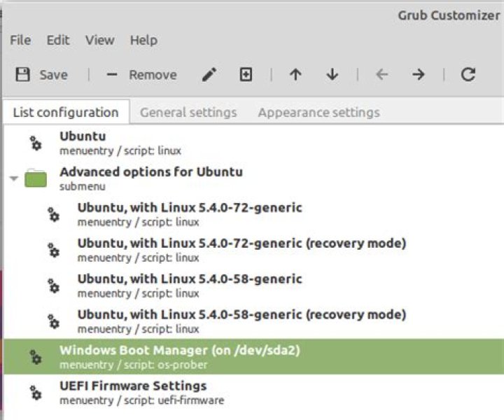504x420 pixels.
Task: Select Windows Boot Manager (on /dev/sda2)
Action: pos(253,357)
